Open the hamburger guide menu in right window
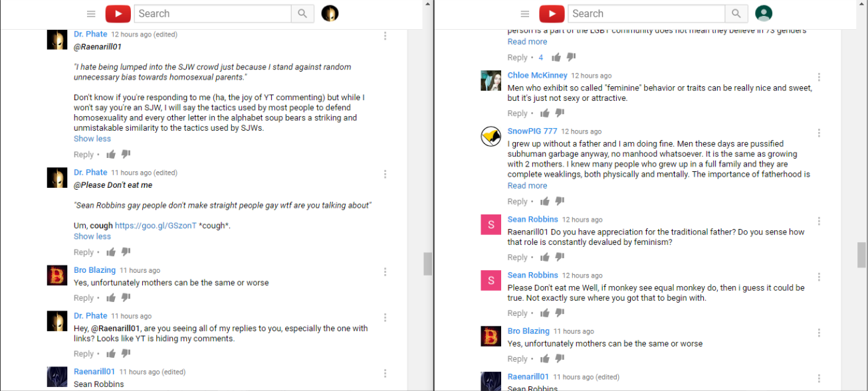The image size is (868, 391). tap(525, 14)
